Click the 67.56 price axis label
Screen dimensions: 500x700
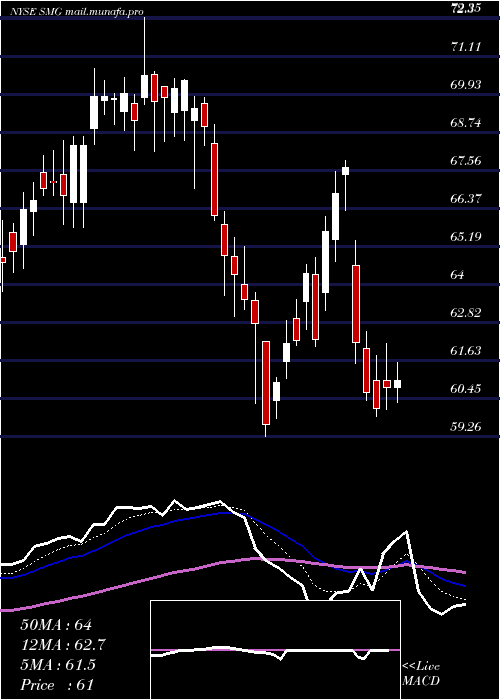[x=466, y=160]
